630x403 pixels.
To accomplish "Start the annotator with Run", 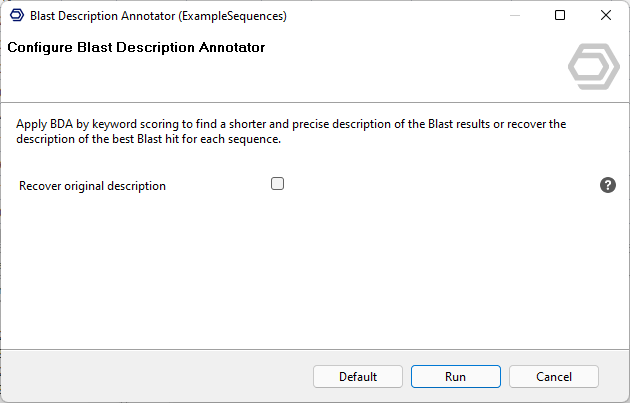I will (x=455, y=377).
